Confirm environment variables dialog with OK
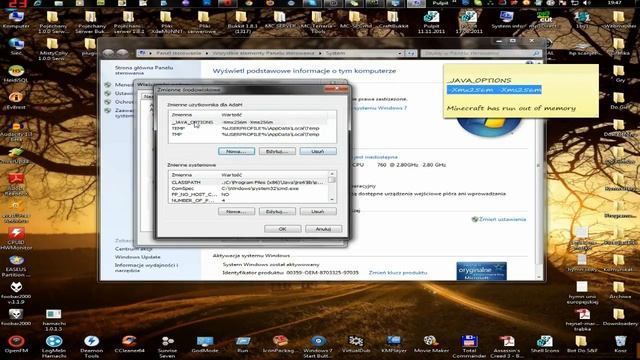Image resolution: width=640 pixels, height=360 pixels. click(282, 229)
